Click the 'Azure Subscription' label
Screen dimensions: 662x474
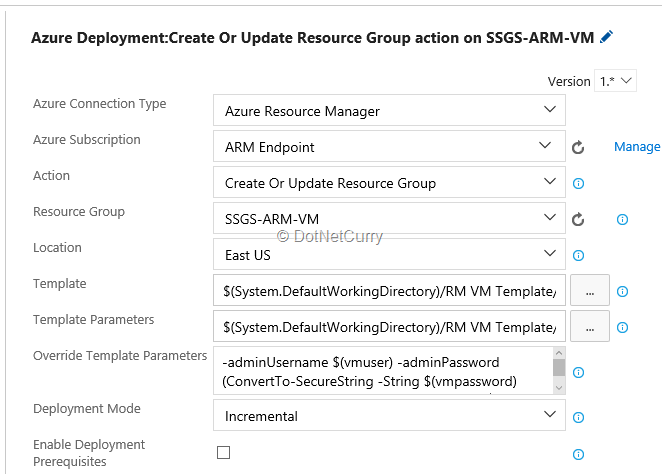tap(87, 140)
